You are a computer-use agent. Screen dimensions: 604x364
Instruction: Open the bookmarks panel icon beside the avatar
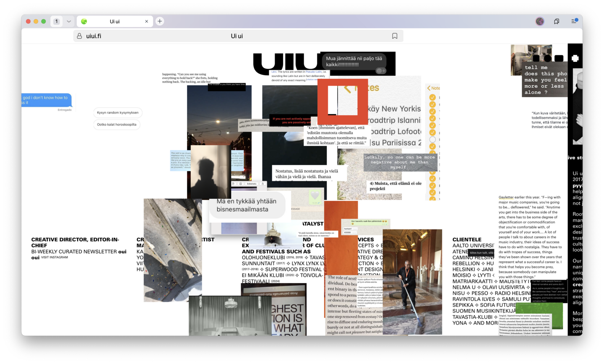(557, 21)
